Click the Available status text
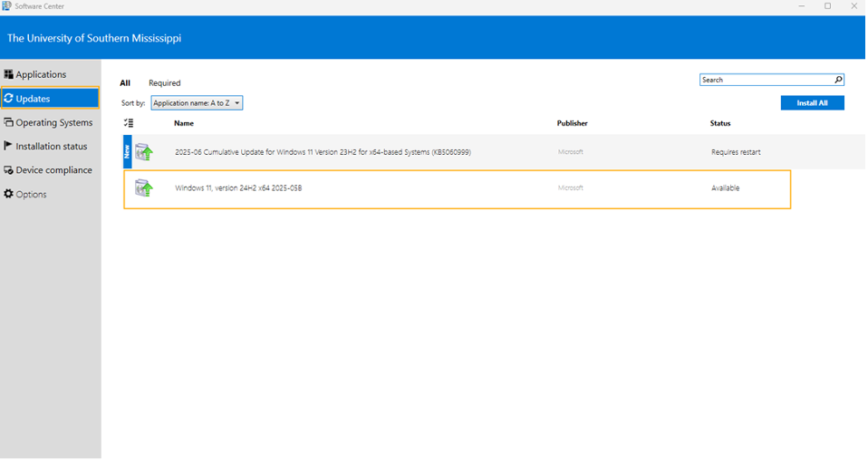The height and width of the screenshot is (460, 868). point(725,188)
